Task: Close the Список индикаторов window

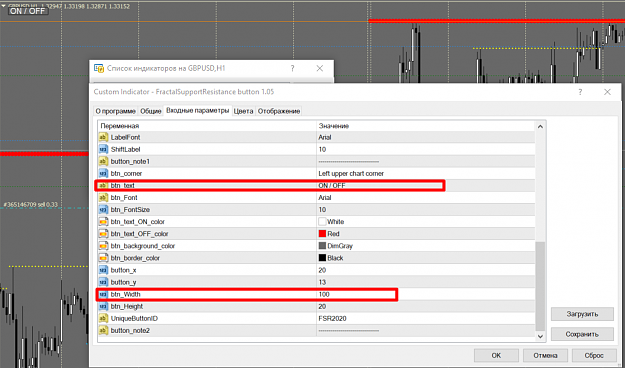Action: pyautogui.click(x=320, y=68)
